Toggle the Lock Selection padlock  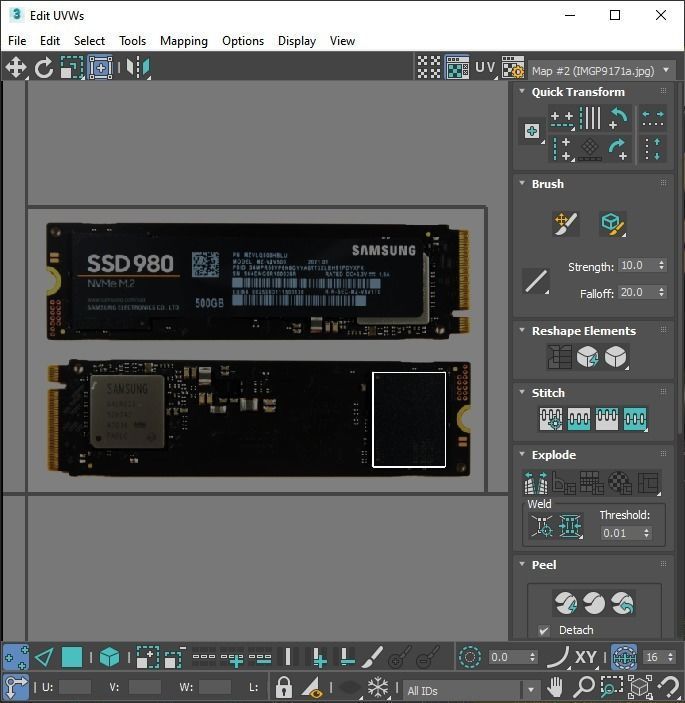[x=283, y=686]
